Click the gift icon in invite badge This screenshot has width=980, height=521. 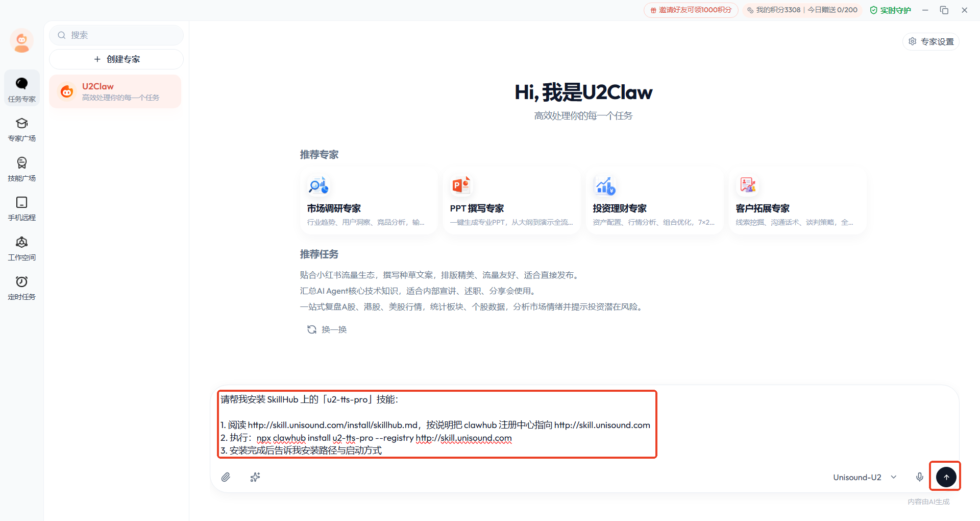[x=653, y=10]
